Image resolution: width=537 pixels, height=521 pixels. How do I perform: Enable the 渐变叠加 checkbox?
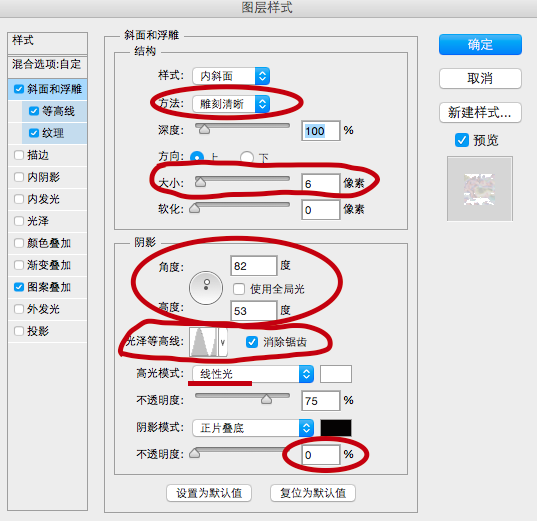pyautogui.click(x=19, y=265)
